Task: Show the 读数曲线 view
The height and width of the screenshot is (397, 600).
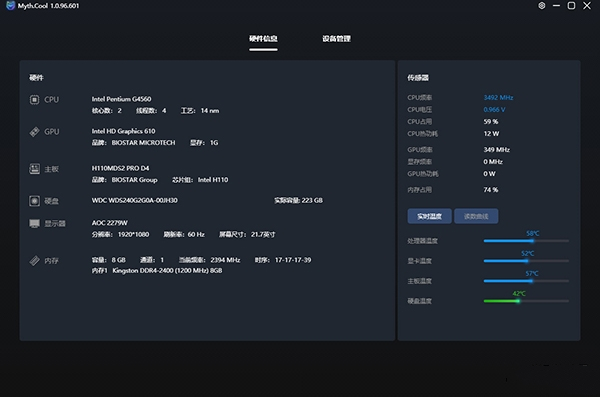Action: (x=476, y=216)
